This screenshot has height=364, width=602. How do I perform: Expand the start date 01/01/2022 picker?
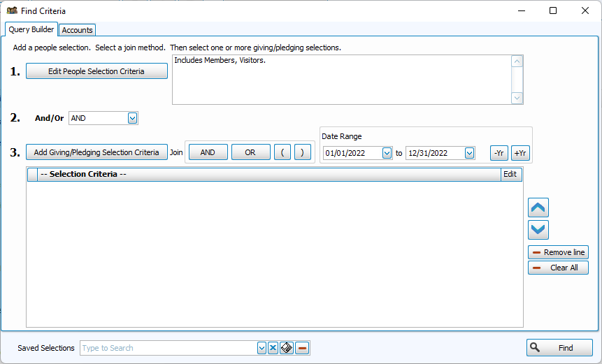click(x=387, y=153)
